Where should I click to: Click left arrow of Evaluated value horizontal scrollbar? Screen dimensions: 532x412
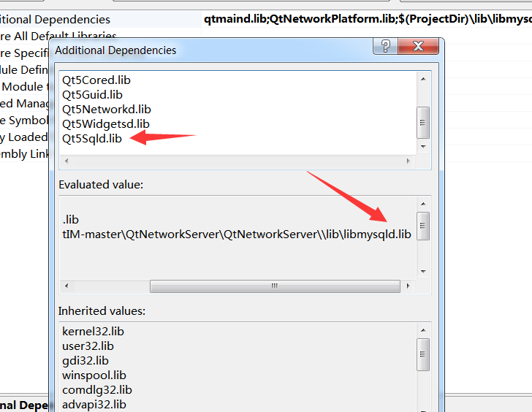[x=66, y=286]
